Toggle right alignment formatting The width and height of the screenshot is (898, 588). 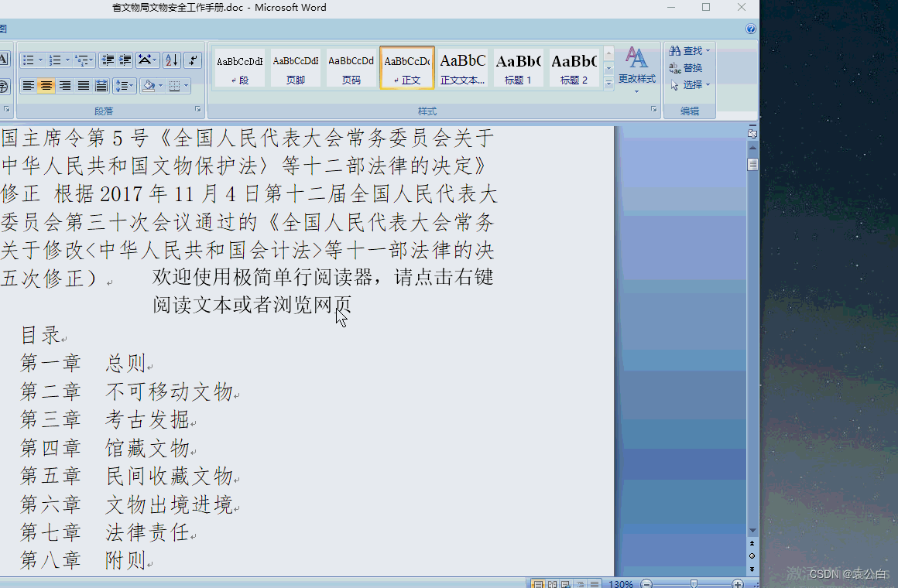(x=64, y=86)
